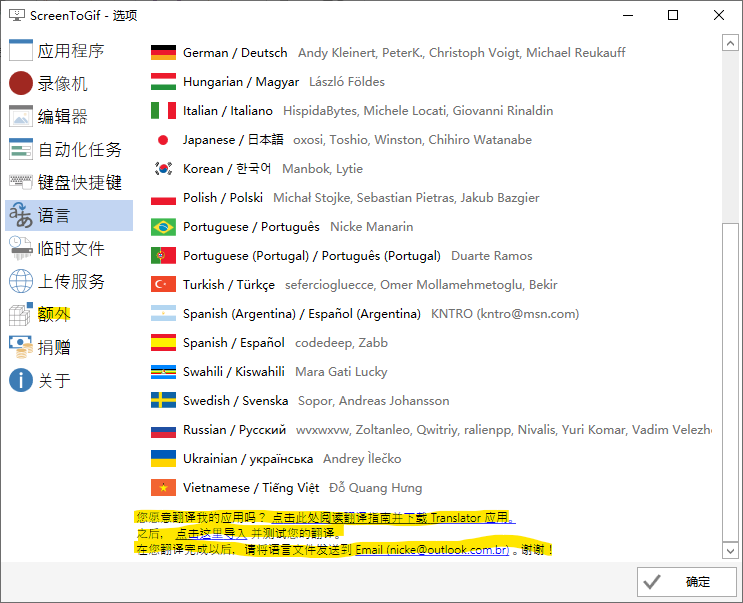This screenshot has width=743, height=603.
Task: Click the 'Polish / Polski' language name
Action: click(x=223, y=198)
